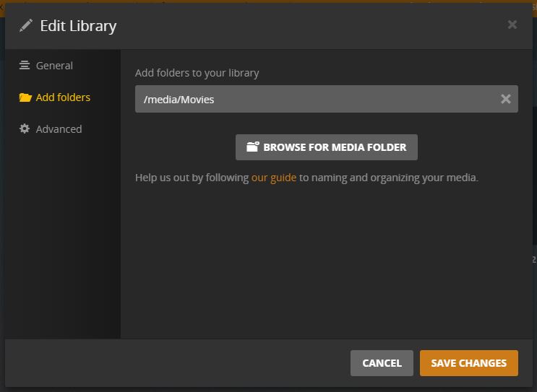Click the pencil icon beside Edit Library
537x392 pixels.
(26, 26)
